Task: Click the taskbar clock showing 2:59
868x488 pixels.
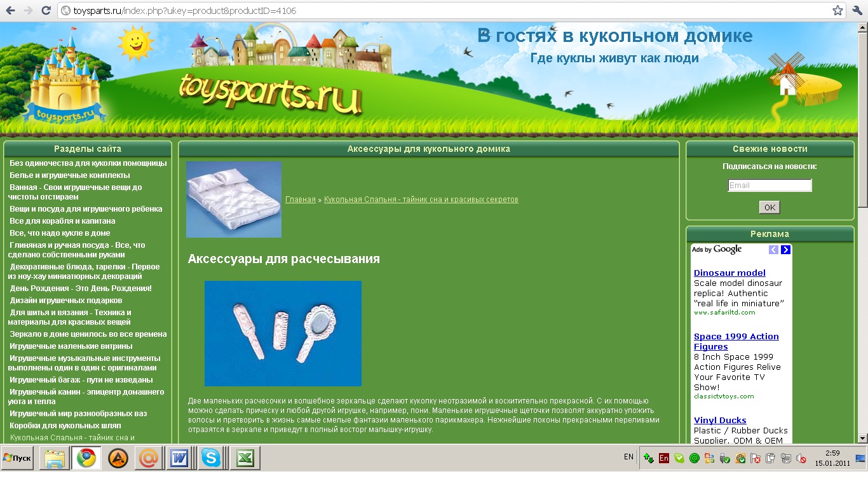Action: (x=832, y=458)
